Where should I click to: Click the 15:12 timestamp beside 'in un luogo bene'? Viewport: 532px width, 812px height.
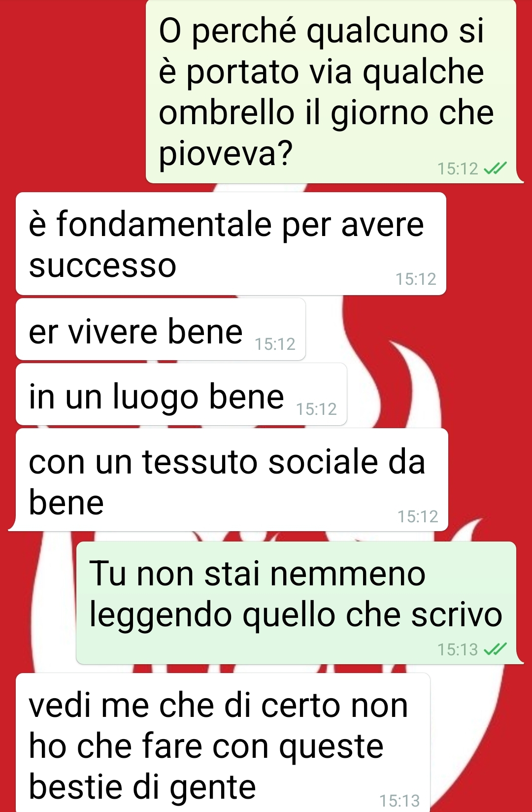[316, 409]
